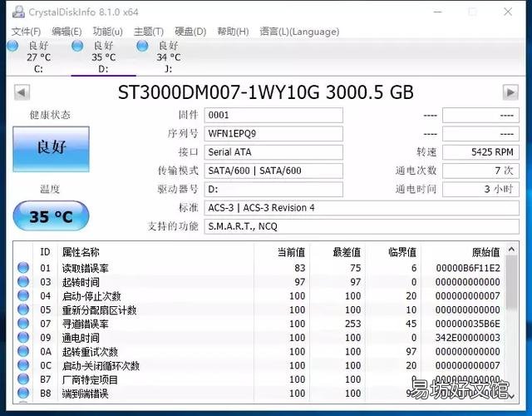Open the 帮助(H) menu
The width and height of the screenshot is (532, 416).
pyautogui.click(x=233, y=32)
